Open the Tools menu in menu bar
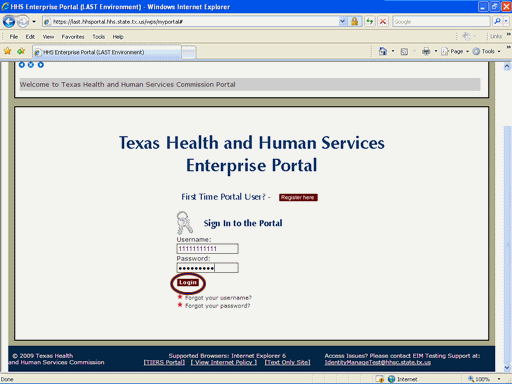Viewport: 512px width, 384px height. 99,37
